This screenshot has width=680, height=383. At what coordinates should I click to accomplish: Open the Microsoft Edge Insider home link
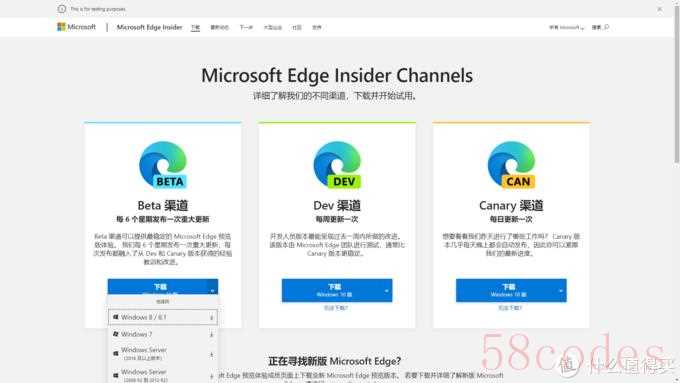[x=149, y=27]
